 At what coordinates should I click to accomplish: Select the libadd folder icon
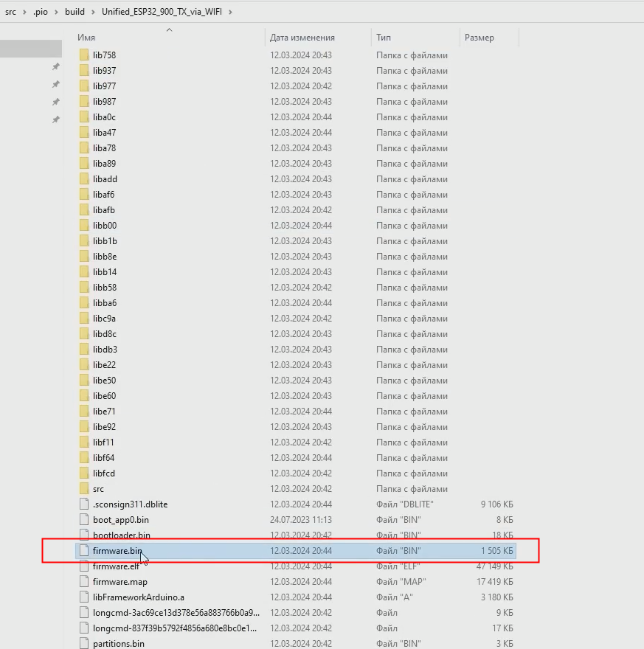click(x=84, y=179)
